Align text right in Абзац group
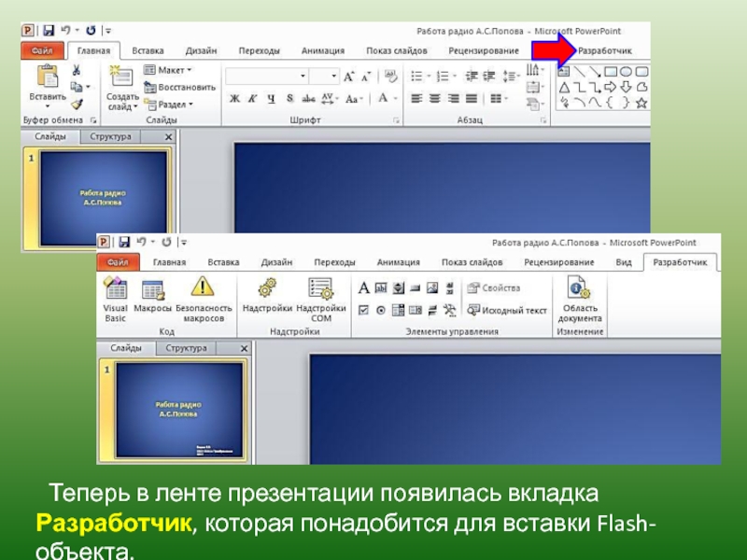The image size is (747, 560). click(x=453, y=99)
